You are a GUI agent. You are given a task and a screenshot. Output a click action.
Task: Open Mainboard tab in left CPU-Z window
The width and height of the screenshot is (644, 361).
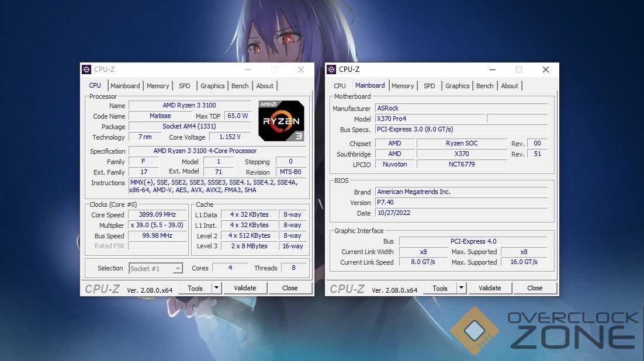[x=125, y=86]
